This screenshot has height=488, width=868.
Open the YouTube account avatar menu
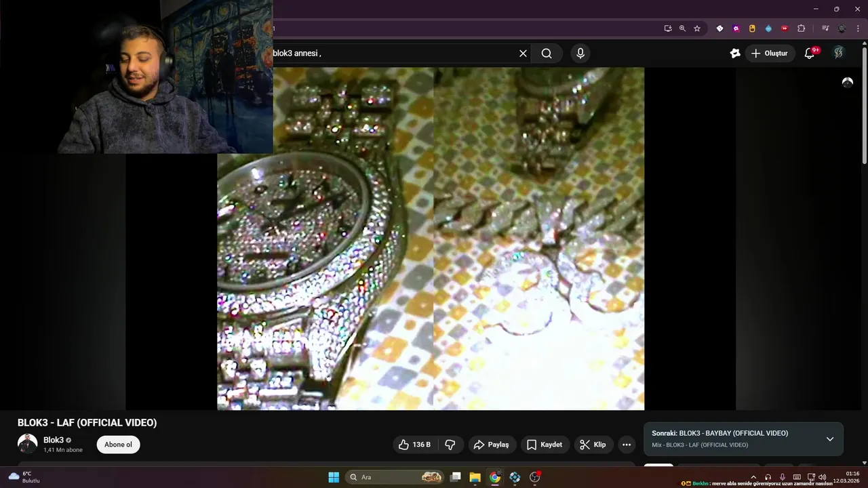(839, 53)
